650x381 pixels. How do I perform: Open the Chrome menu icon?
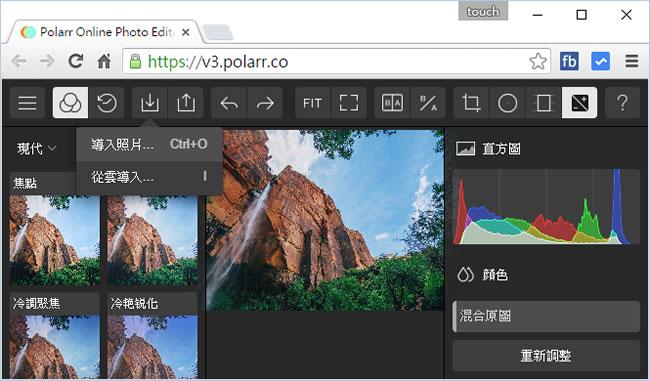[x=632, y=62]
